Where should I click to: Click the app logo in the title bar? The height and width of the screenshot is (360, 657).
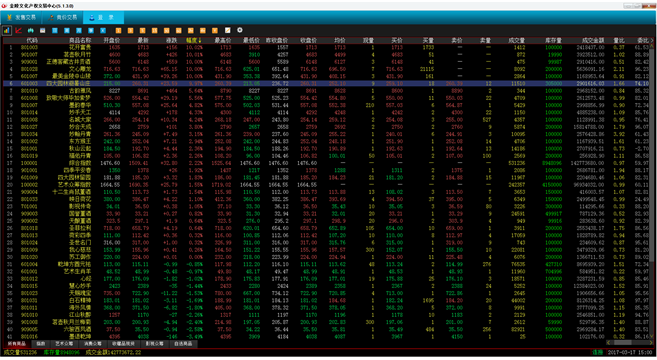5,6
